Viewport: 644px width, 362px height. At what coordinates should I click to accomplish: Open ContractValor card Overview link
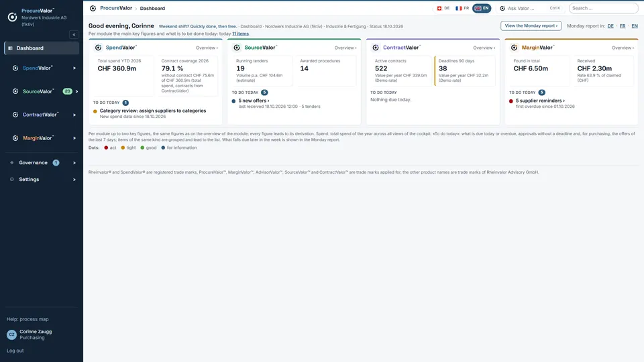coord(484,48)
